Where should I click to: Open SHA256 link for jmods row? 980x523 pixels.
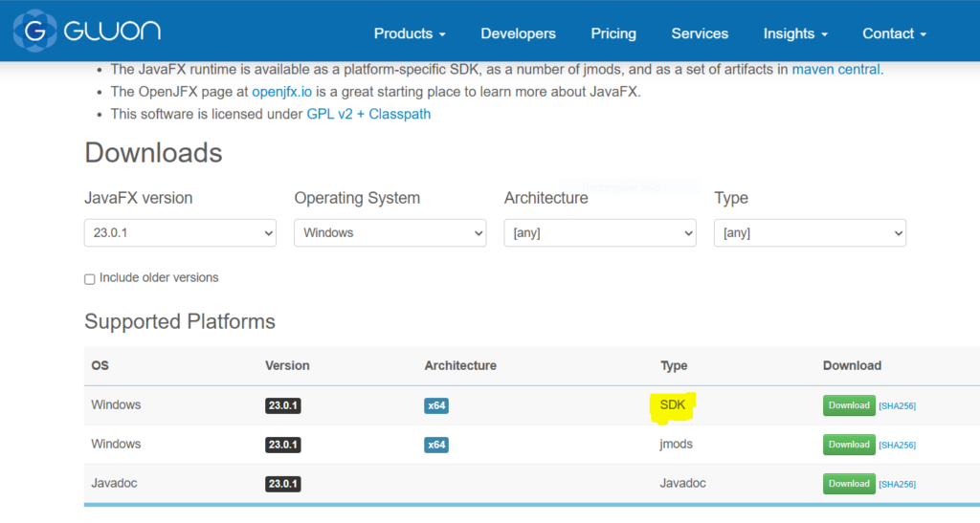[897, 445]
